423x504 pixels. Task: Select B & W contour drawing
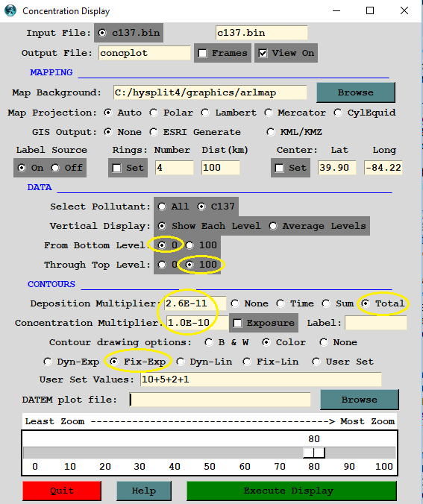click(x=209, y=342)
